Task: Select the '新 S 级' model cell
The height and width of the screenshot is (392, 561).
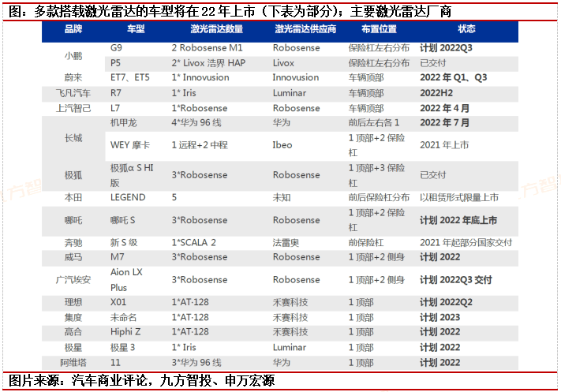Action: (124, 243)
